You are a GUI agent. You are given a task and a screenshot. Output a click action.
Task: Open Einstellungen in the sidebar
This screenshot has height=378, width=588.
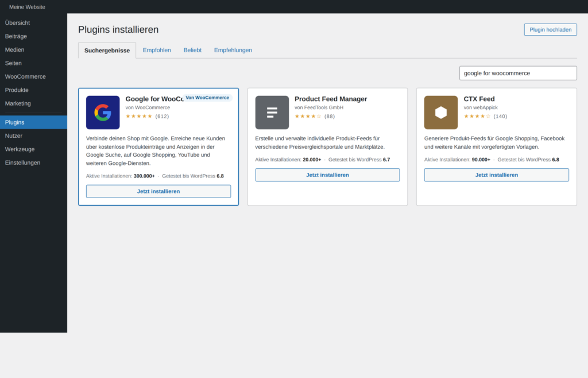coord(33,163)
